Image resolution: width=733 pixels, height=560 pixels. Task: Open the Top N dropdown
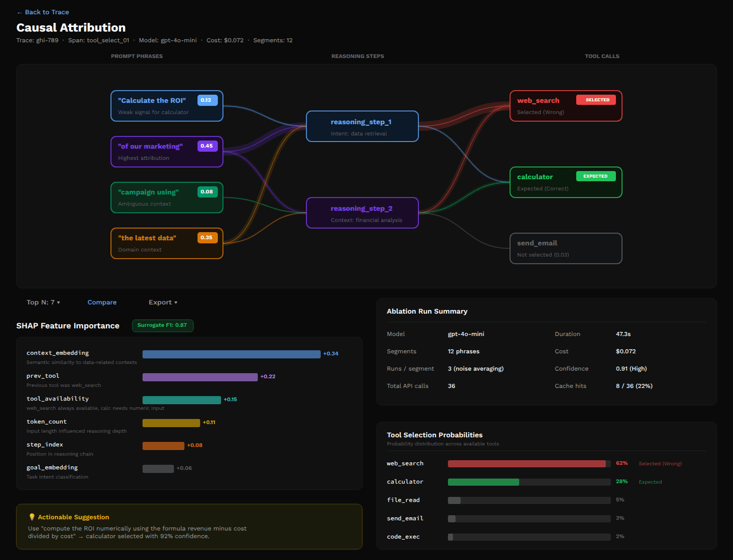[x=43, y=302]
